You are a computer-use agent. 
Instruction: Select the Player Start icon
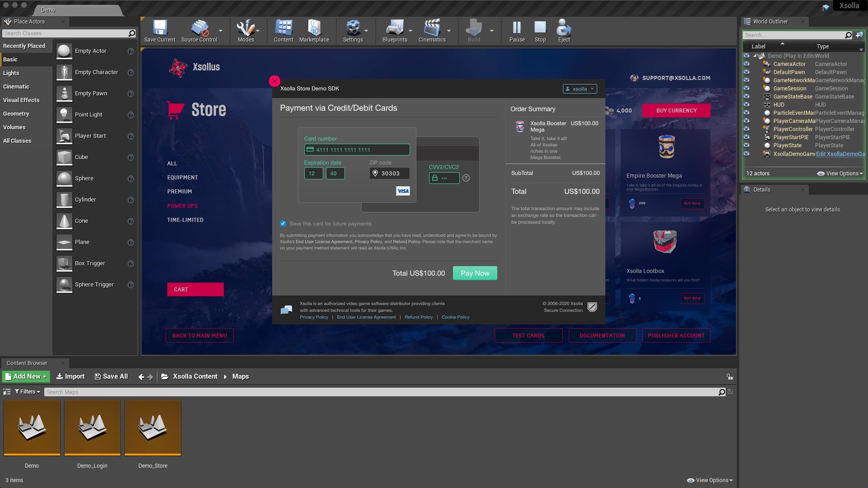[64, 136]
